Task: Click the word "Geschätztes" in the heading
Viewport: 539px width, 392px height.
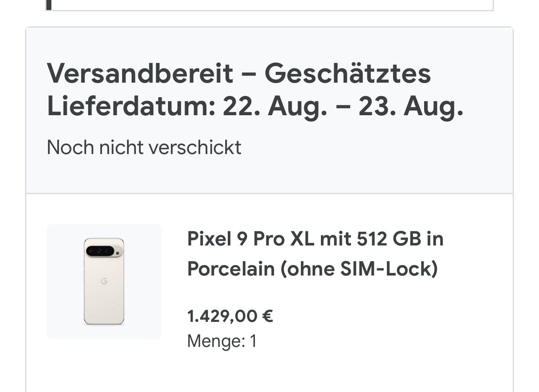Action: 347,73
